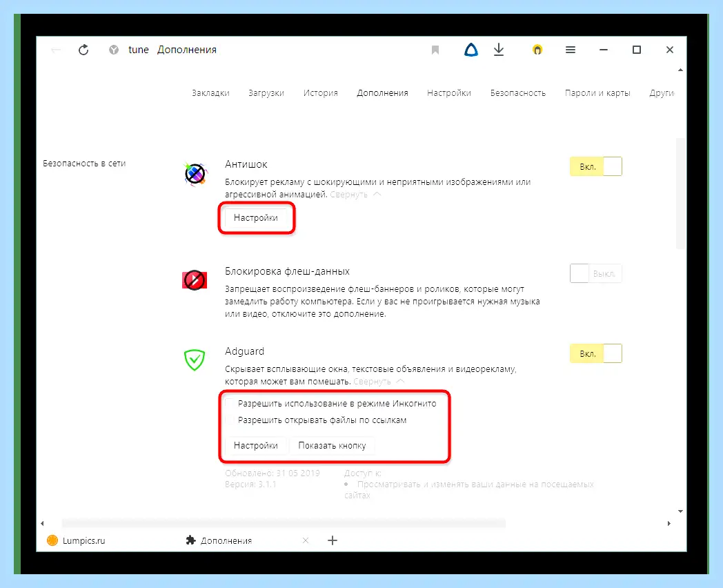The width and height of the screenshot is (723, 588).
Task: Click the vertical scrollbar down arrow
Action: (680, 511)
